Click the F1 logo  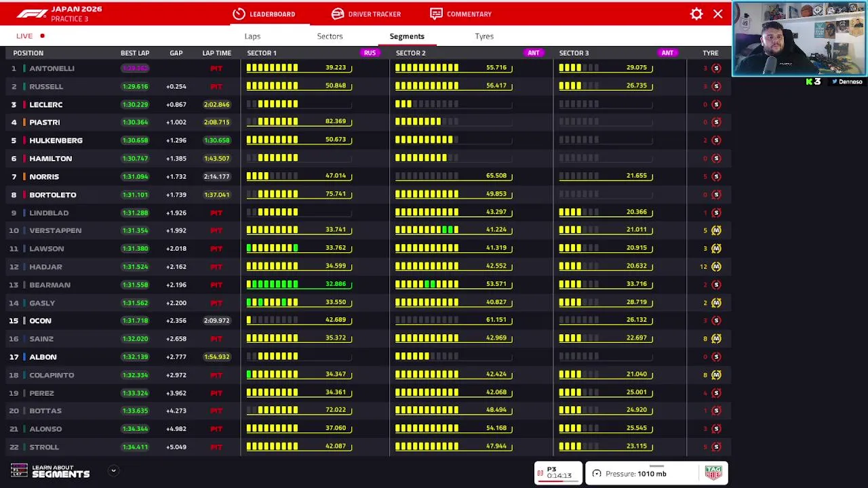tap(32, 14)
